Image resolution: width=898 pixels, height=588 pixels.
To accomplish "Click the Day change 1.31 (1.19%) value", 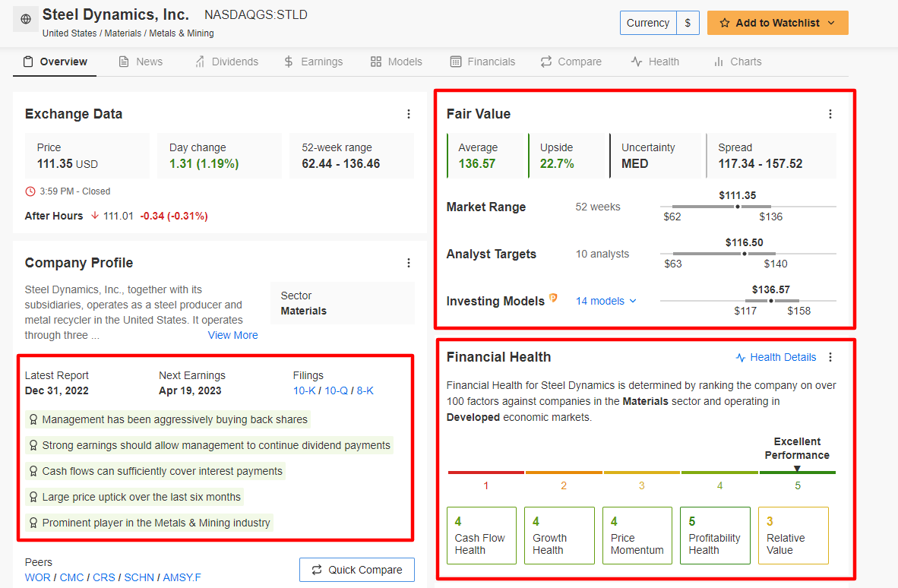I will coord(204,164).
